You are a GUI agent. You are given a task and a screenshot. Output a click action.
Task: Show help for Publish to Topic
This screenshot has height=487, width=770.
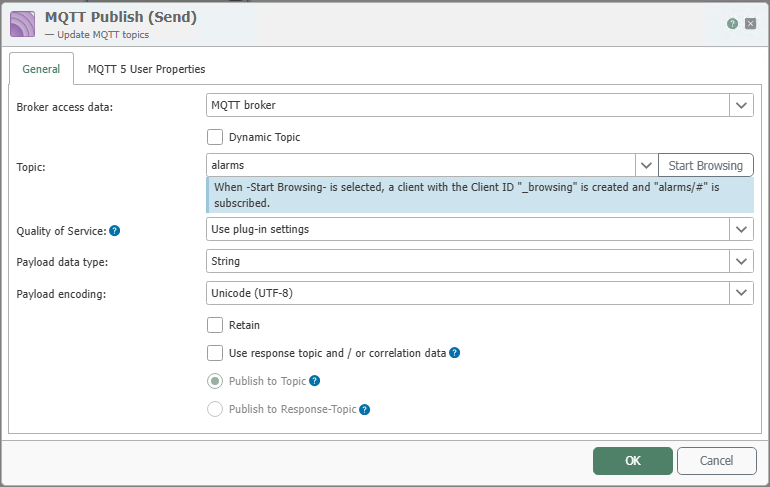click(315, 381)
